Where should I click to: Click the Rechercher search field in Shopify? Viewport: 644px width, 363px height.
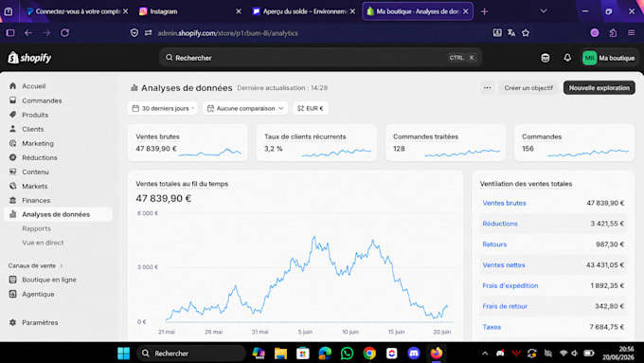[320, 58]
